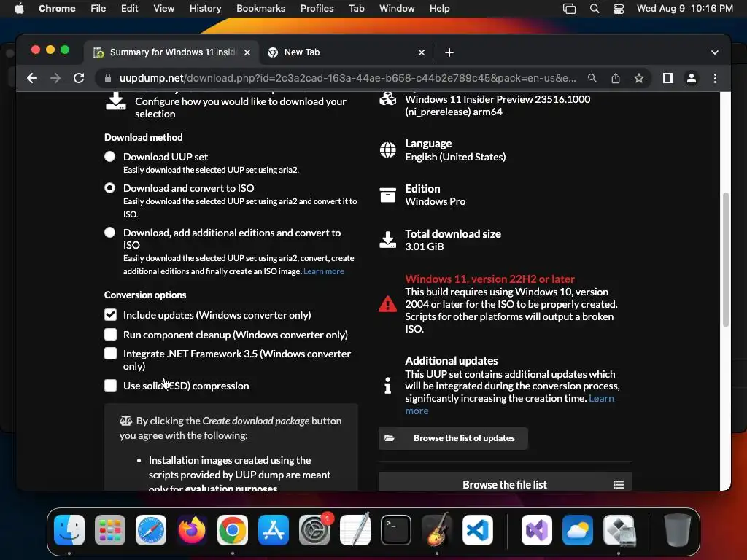Select the Summary for Windows 11 tab
The image size is (747, 560).
click(x=172, y=52)
